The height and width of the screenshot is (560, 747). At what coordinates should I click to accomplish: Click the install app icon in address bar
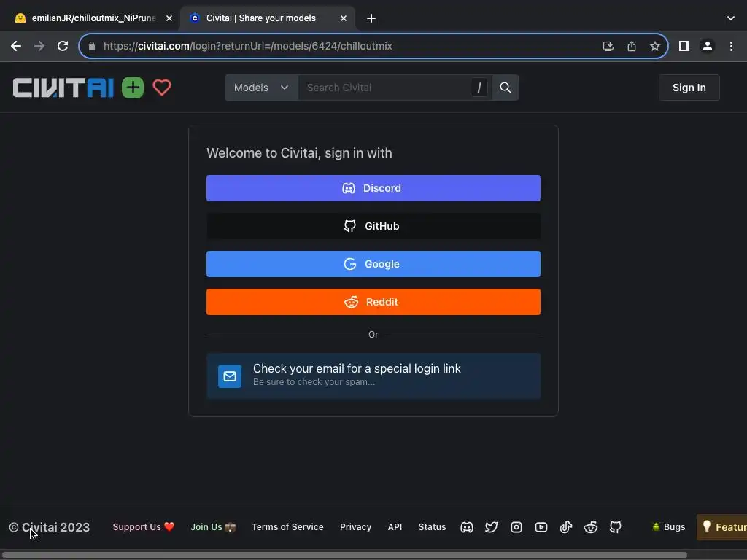[608, 46]
